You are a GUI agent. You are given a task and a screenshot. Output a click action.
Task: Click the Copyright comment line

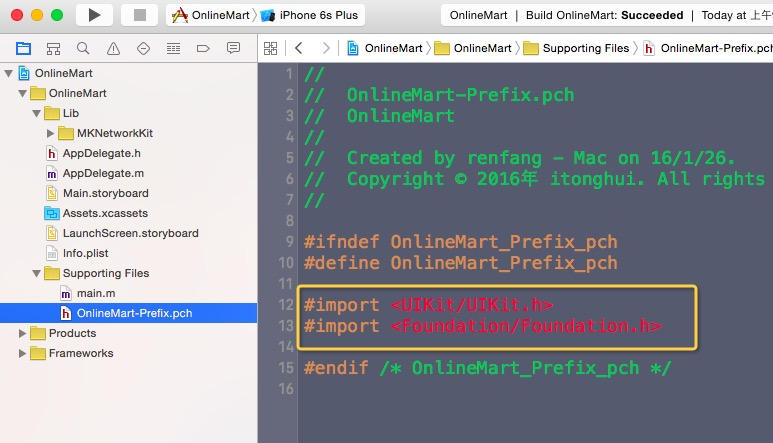535,179
